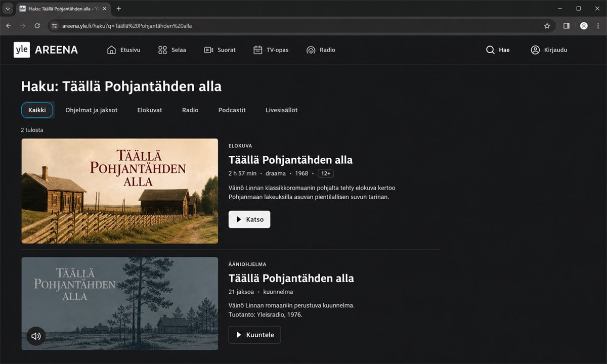Screen dimensions: 607x364
Task: Open a new browser tab
Action: click(119, 9)
